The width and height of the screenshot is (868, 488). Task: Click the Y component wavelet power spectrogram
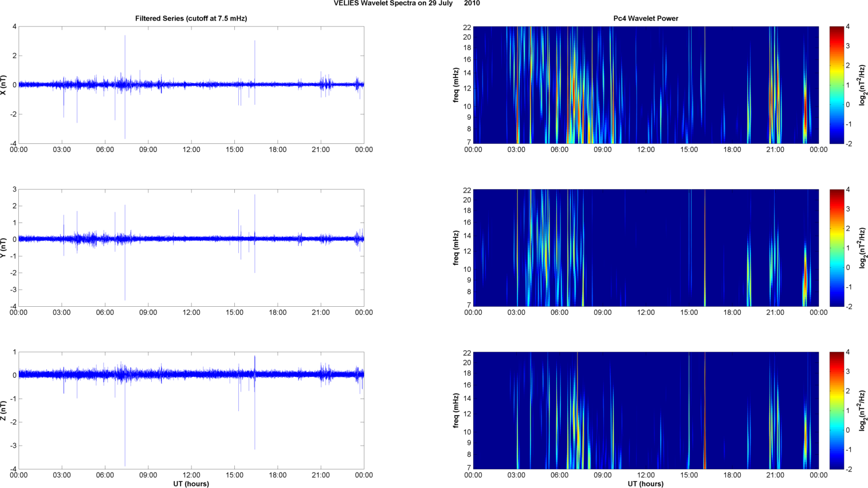pyautogui.click(x=646, y=248)
